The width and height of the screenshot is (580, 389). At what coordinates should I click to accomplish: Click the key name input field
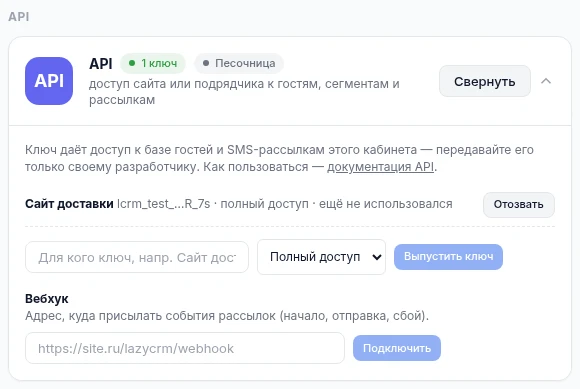[x=137, y=257]
